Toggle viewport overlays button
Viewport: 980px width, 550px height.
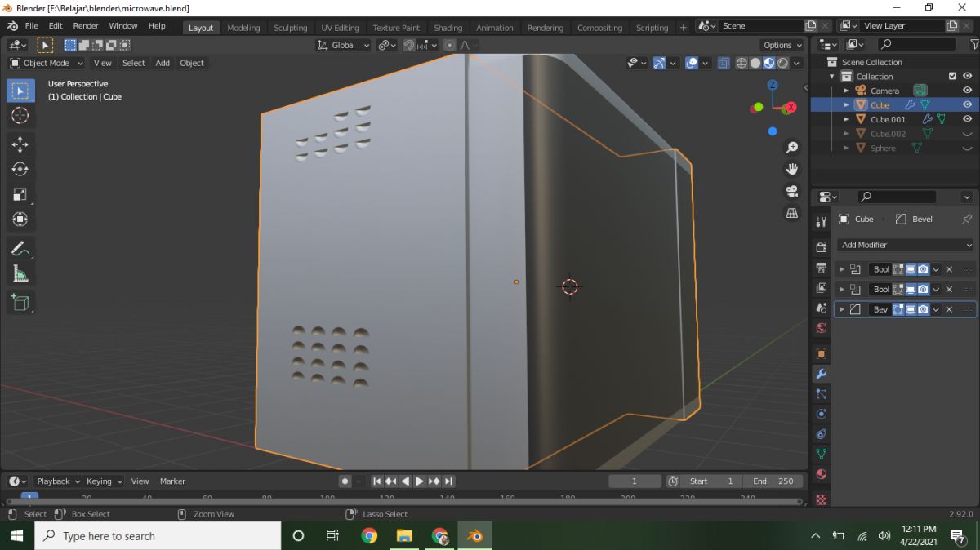point(691,63)
